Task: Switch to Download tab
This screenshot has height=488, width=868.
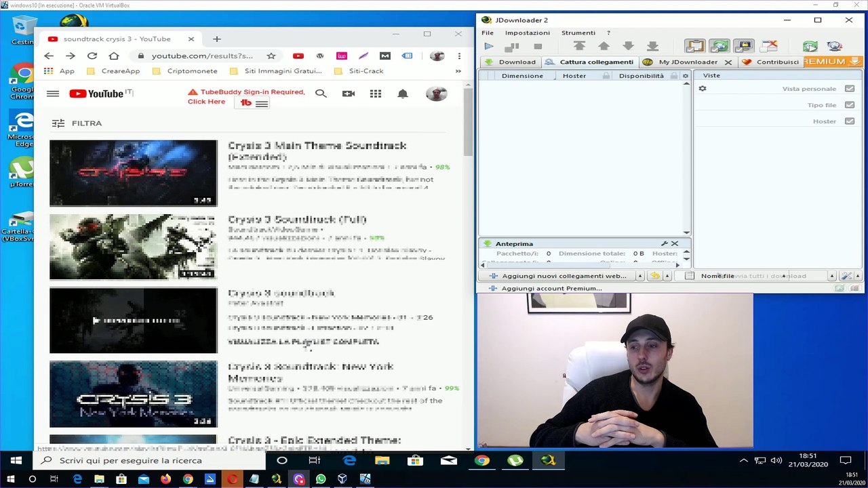Action: pyautogui.click(x=510, y=62)
